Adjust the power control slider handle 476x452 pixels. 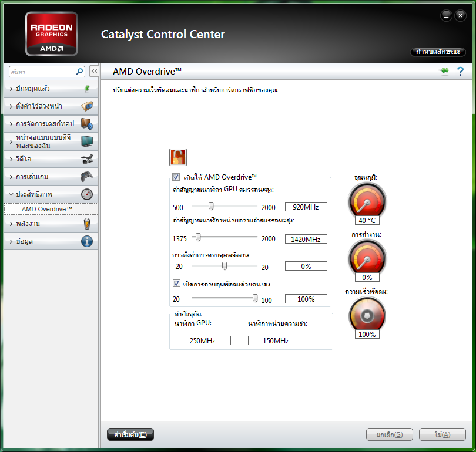pos(224,266)
